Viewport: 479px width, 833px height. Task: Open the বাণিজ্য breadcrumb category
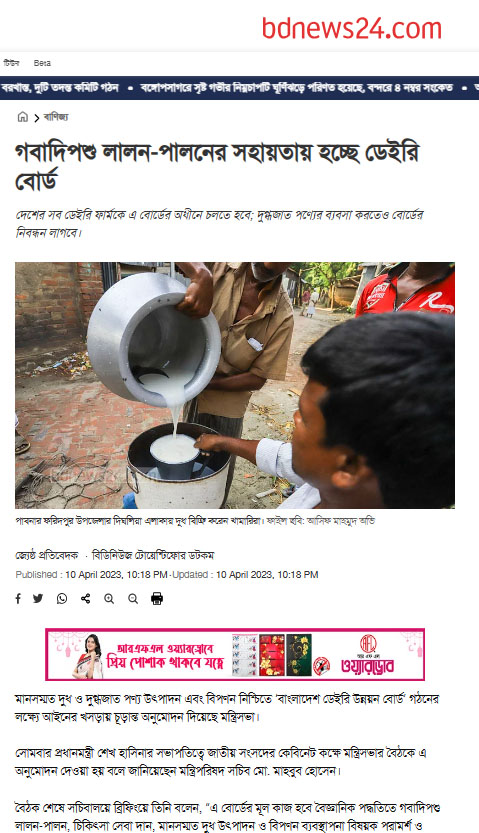pos(56,117)
